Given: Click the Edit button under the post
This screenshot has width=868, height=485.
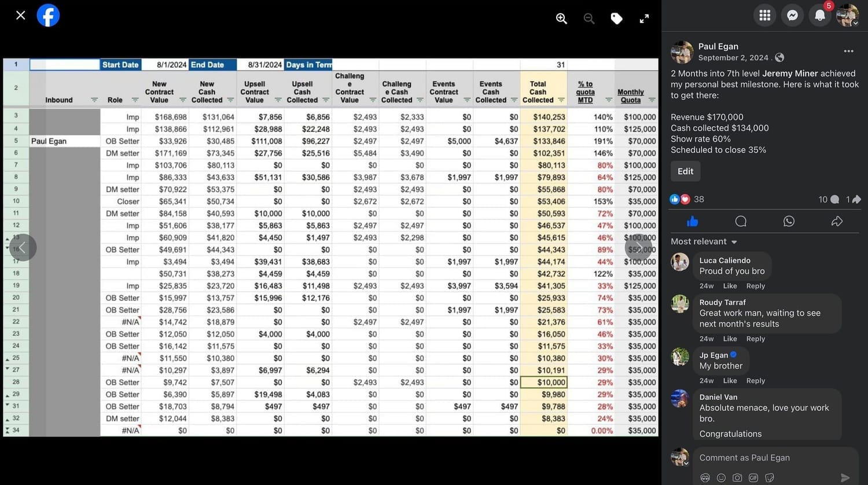Looking at the screenshot, I should pyautogui.click(x=685, y=171).
